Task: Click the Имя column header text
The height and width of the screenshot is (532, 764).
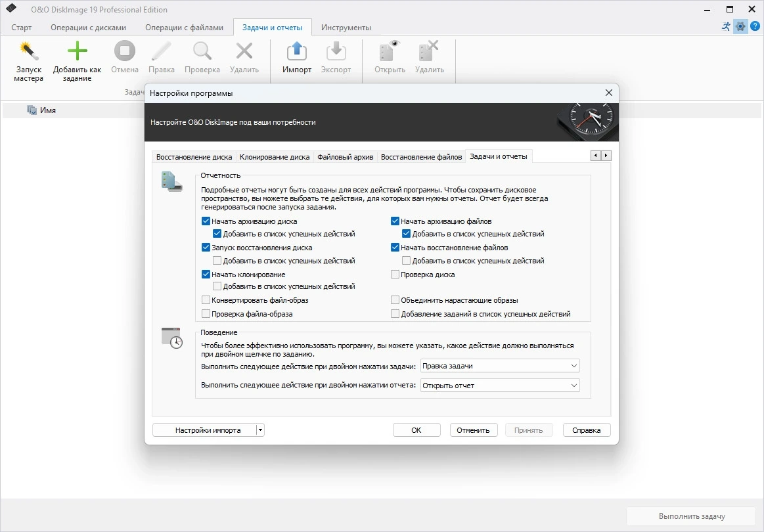Action: (48, 110)
